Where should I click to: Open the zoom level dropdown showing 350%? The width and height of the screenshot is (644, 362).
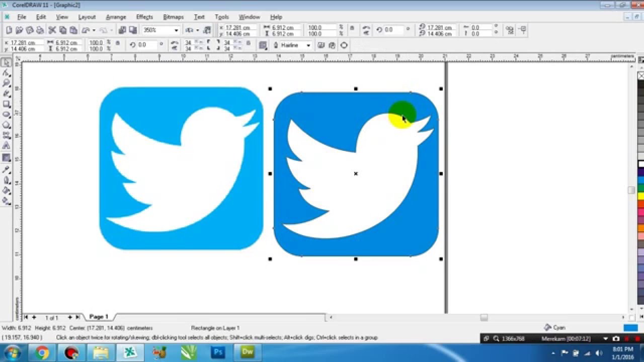pyautogui.click(x=176, y=30)
